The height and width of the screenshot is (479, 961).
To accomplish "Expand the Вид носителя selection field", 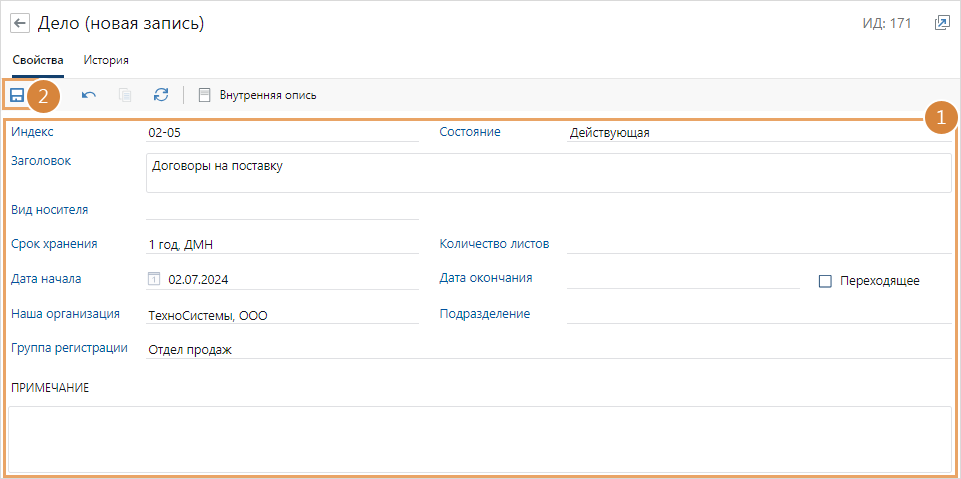I will pos(281,210).
